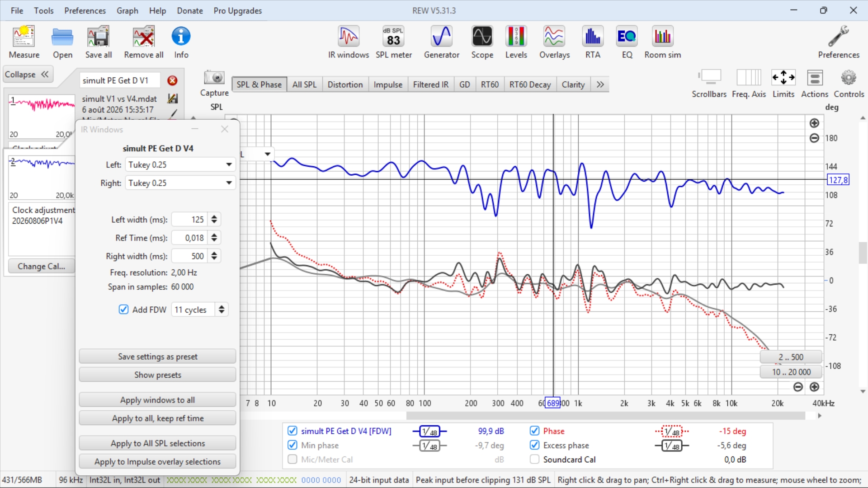Capture the graph with camera icon
868x488 pixels.
[214, 83]
